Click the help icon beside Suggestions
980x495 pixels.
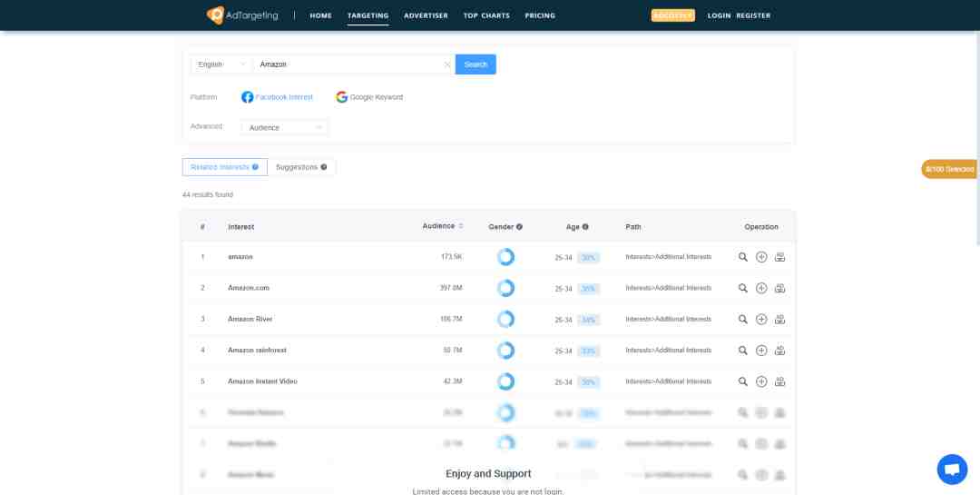(324, 167)
